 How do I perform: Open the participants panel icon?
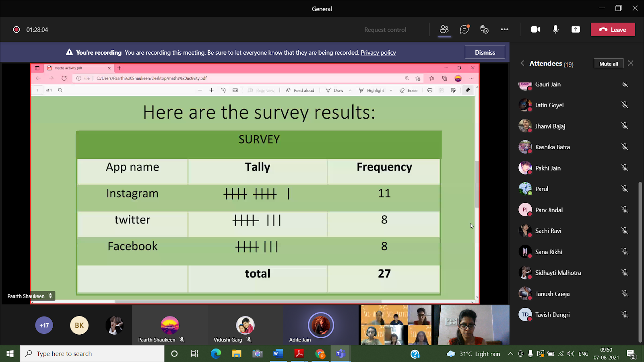(x=444, y=29)
